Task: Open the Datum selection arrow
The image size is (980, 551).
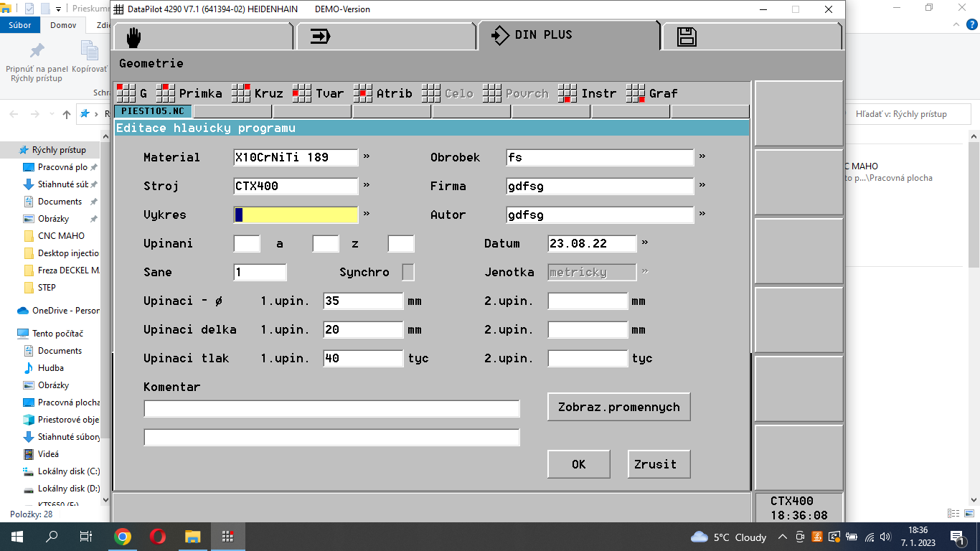Action: coord(645,242)
